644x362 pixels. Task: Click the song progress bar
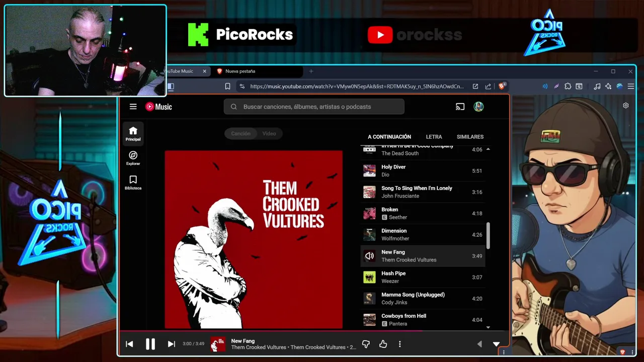point(314,331)
